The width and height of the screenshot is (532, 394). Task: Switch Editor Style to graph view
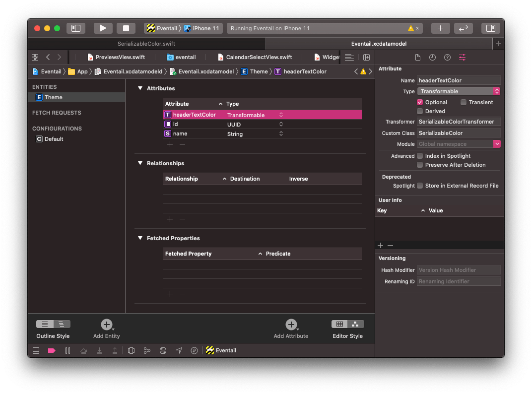355,324
